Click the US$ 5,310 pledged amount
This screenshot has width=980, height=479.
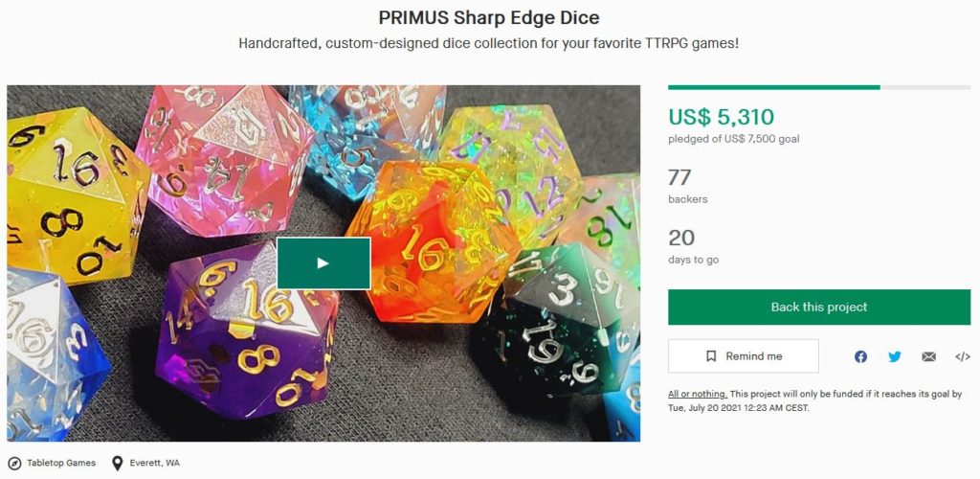point(722,116)
